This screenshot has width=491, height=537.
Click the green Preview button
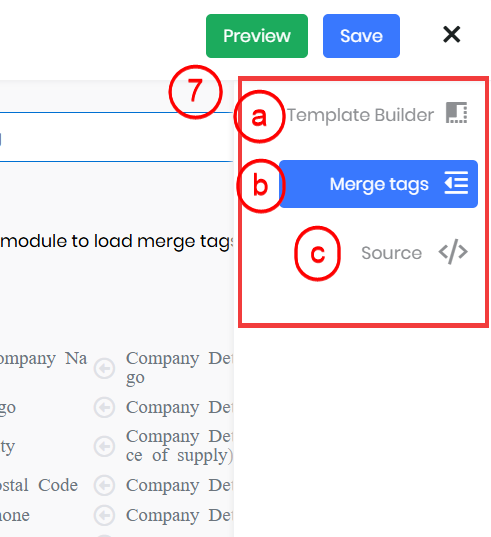(257, 36)
